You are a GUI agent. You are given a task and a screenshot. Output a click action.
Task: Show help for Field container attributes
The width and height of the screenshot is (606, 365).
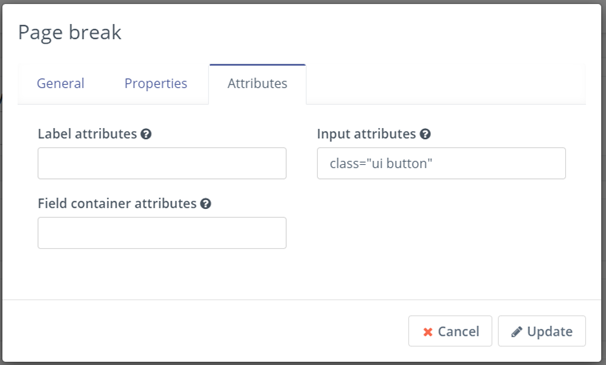(206, 204)
